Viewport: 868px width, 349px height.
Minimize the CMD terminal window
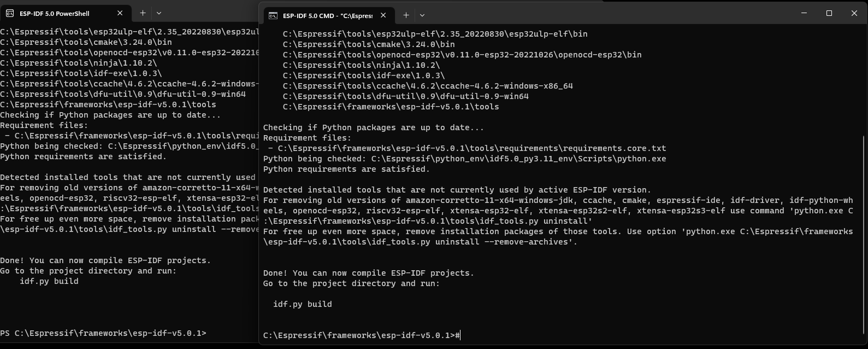click(x=804, y=13)
